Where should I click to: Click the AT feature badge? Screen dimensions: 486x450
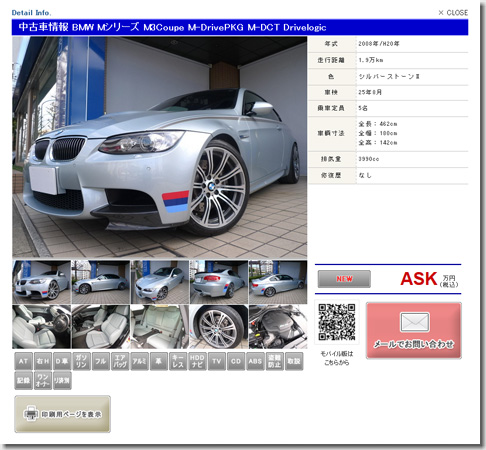[23, 361]
